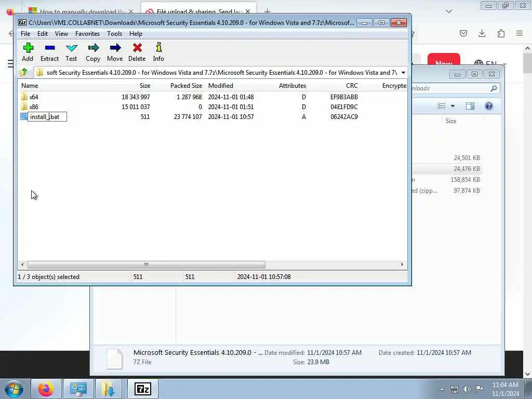Click the Add toolbar icon in 7-Zip
Image resolution: width=532 pixels, height=399 pixels.
pos(28,52)
